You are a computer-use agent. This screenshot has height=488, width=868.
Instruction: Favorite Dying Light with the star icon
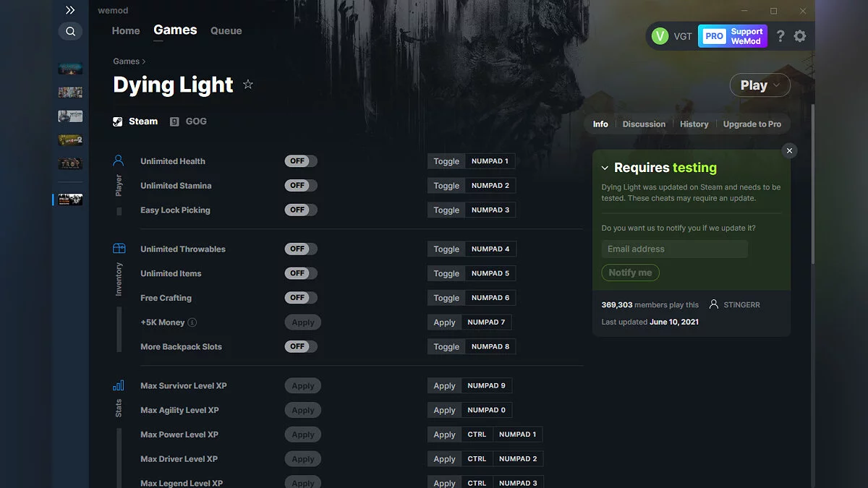click(247, 84)
